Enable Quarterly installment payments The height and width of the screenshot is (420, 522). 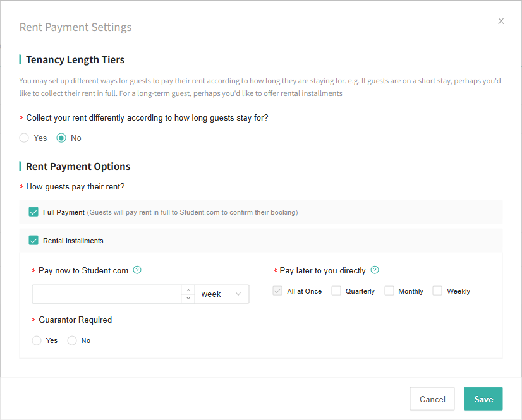tap(336, 291)
